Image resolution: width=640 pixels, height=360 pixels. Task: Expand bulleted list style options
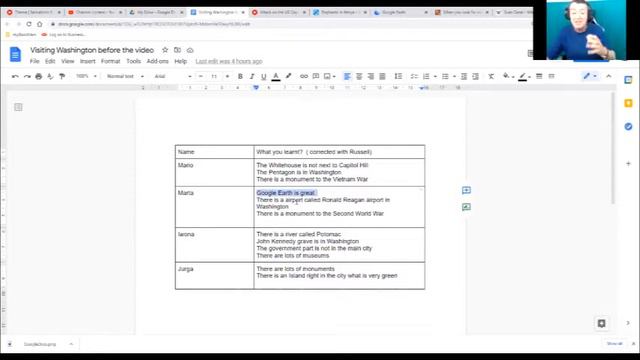tap(454, 76)
